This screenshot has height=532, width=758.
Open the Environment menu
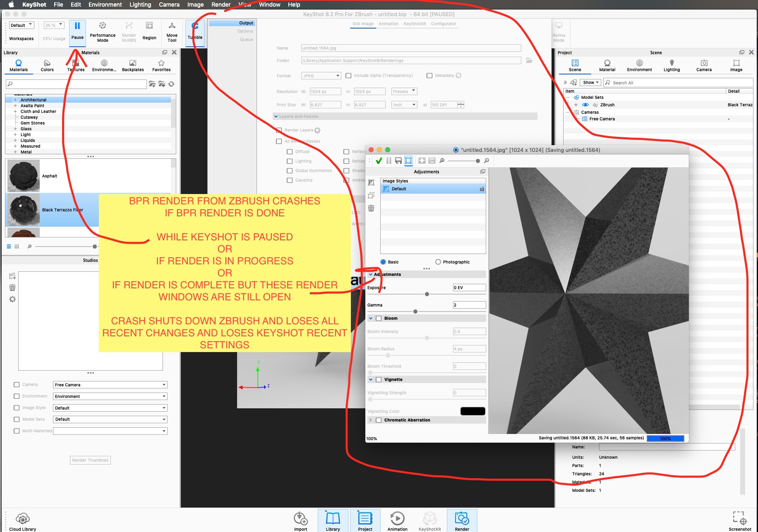point(105,5)
